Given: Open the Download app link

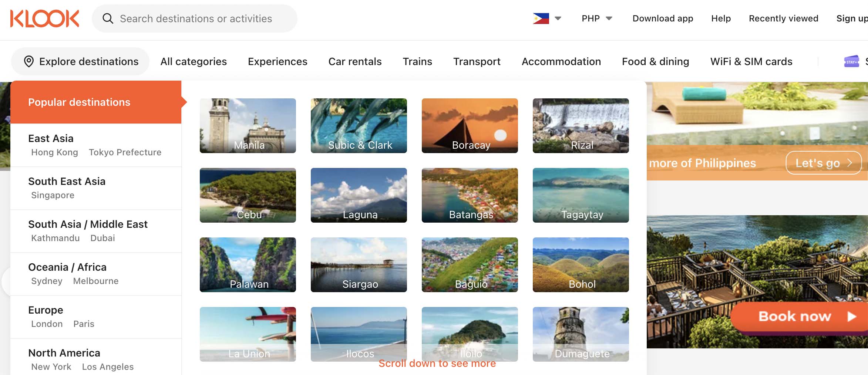Looking at the screenshot, I should 663,18.
